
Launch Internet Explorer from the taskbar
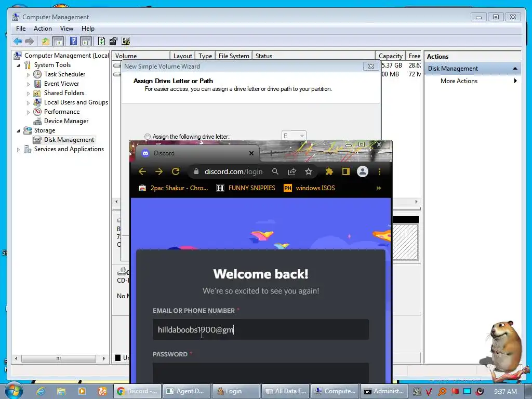(41, 391)
